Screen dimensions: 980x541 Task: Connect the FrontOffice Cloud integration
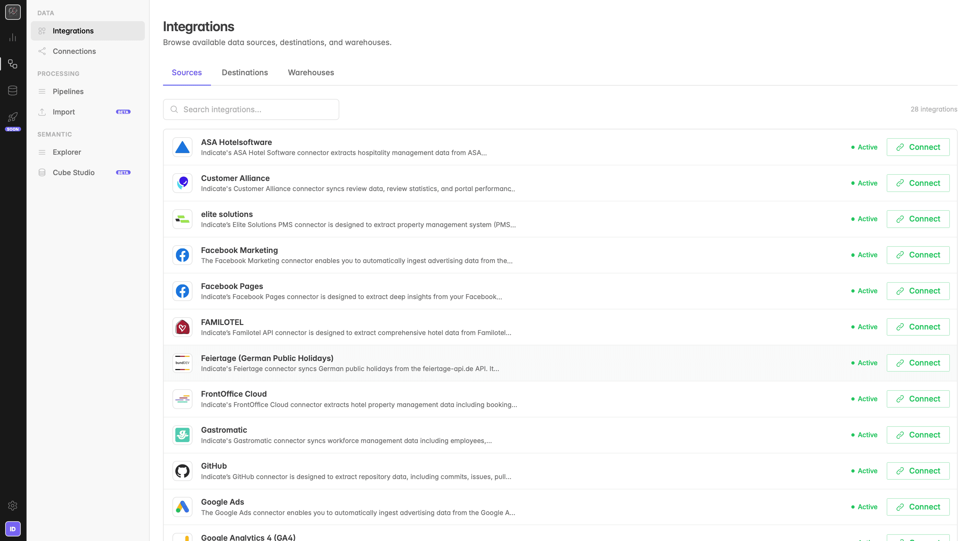coord(918,399)
